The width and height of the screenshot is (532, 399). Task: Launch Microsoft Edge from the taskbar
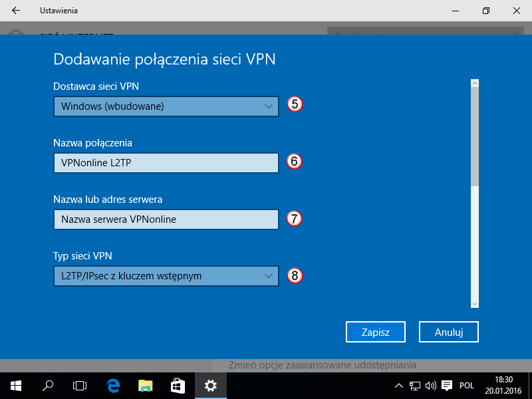tap(113, 386)
